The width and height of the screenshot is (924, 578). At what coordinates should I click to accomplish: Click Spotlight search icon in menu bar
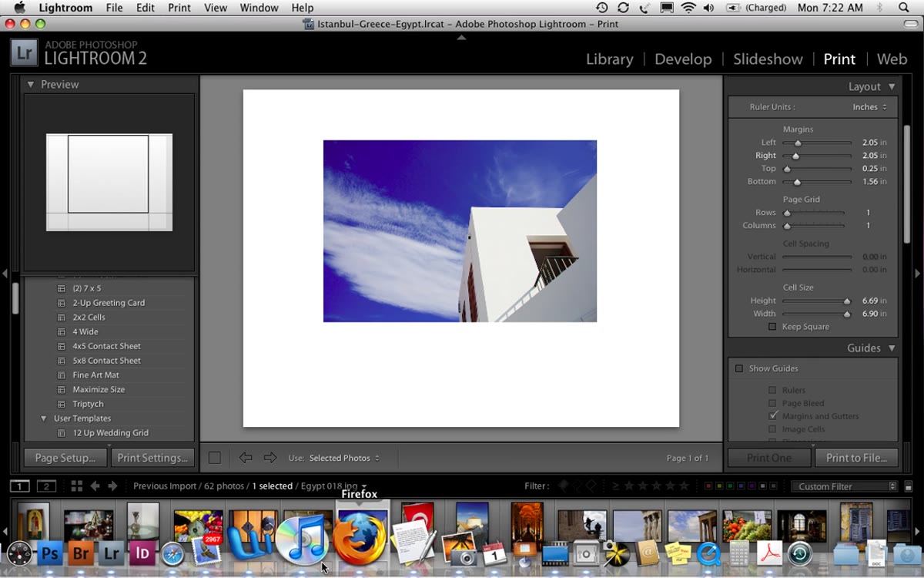click(x=903, y=8)
